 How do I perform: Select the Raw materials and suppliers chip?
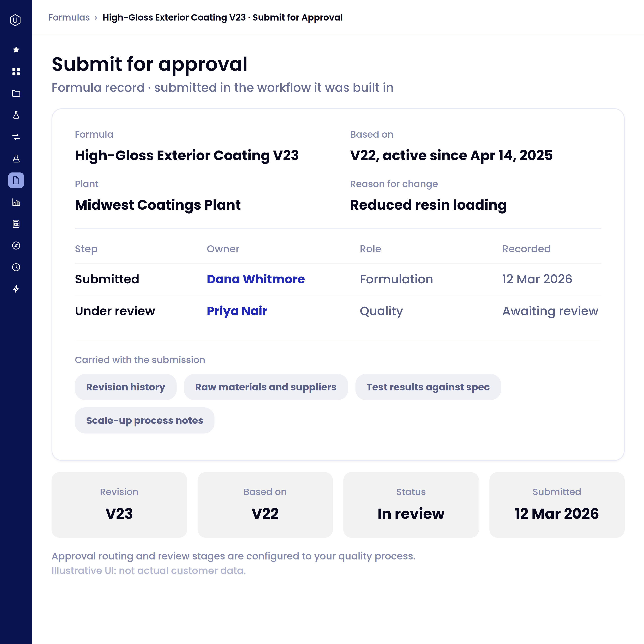click(266, 387)
